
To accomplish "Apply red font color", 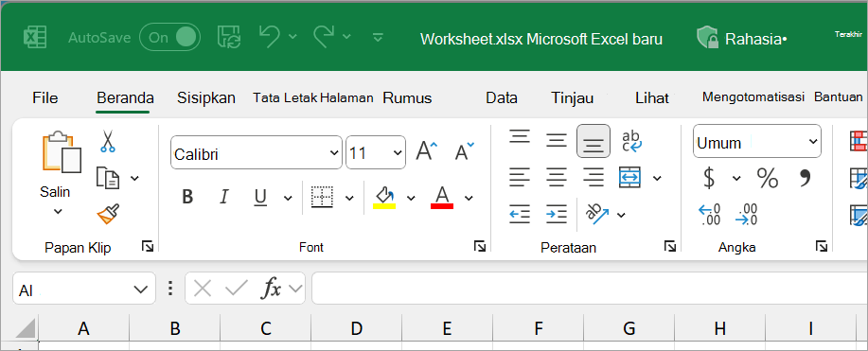I will (442, 197).
